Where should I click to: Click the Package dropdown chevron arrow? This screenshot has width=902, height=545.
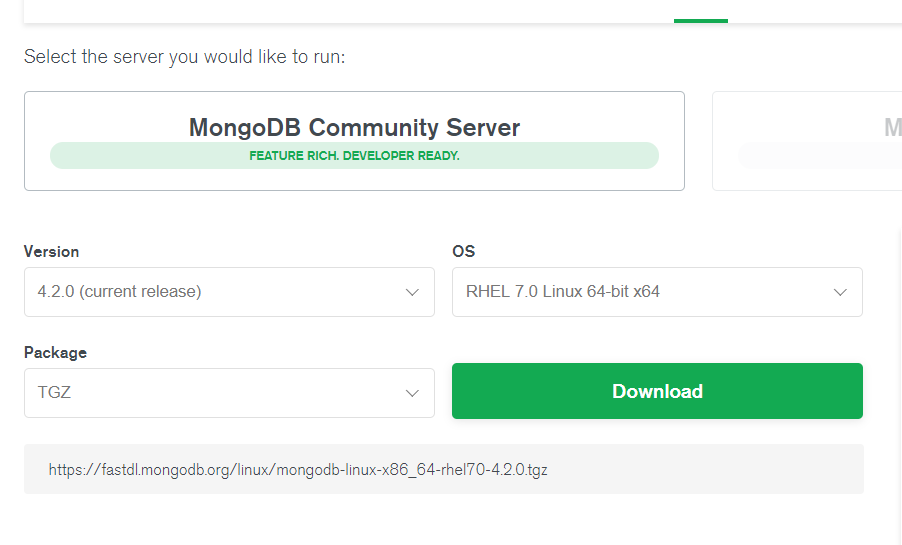(412, 393)
